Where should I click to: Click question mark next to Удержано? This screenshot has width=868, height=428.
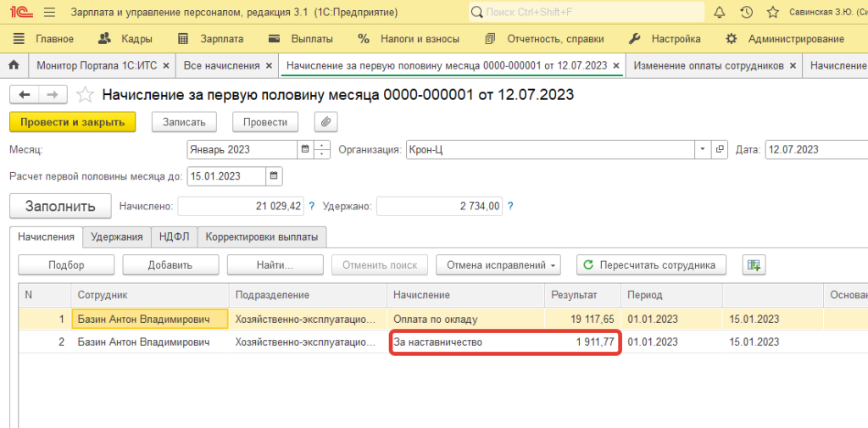point(509,206)
